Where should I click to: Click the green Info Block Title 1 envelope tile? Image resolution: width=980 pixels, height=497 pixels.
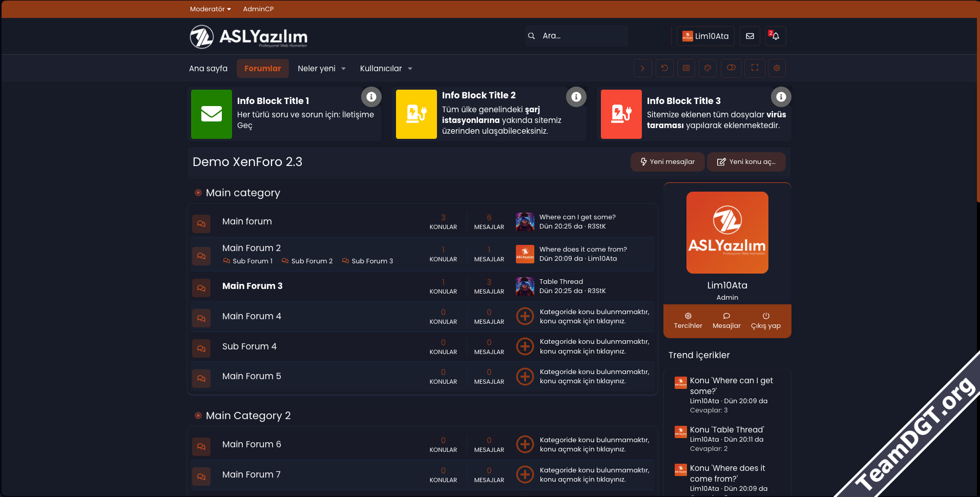211,114
